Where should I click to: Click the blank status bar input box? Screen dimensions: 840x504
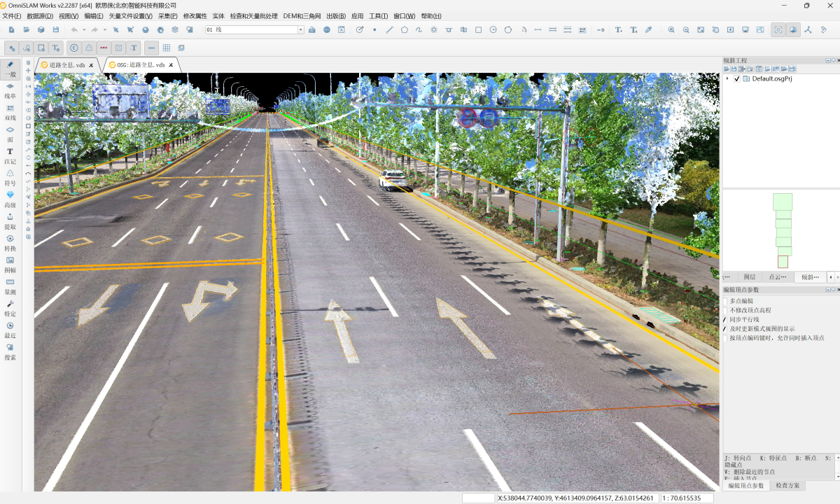(x=479, y=498)
